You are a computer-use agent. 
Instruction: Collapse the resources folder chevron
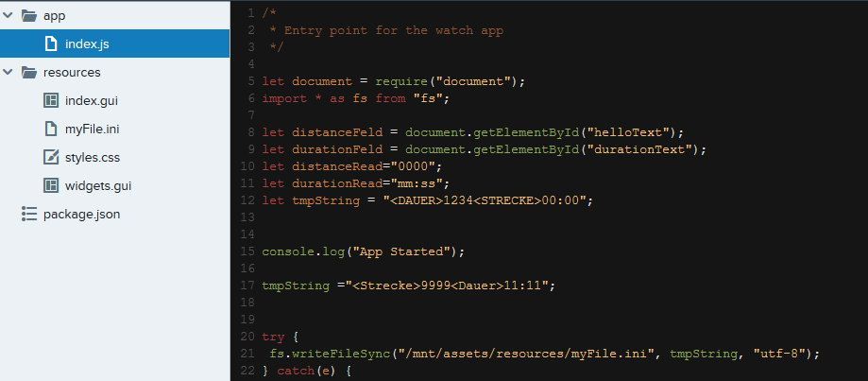tap(8, 73)
